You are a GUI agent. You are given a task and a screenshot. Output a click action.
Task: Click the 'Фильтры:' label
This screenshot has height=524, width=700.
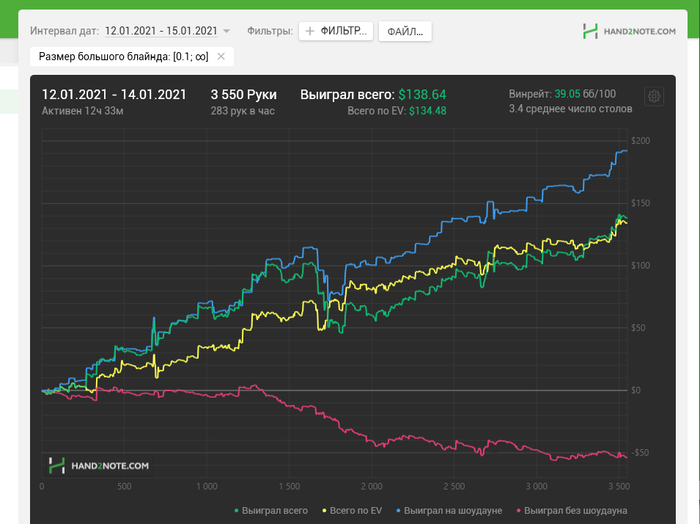270,31
